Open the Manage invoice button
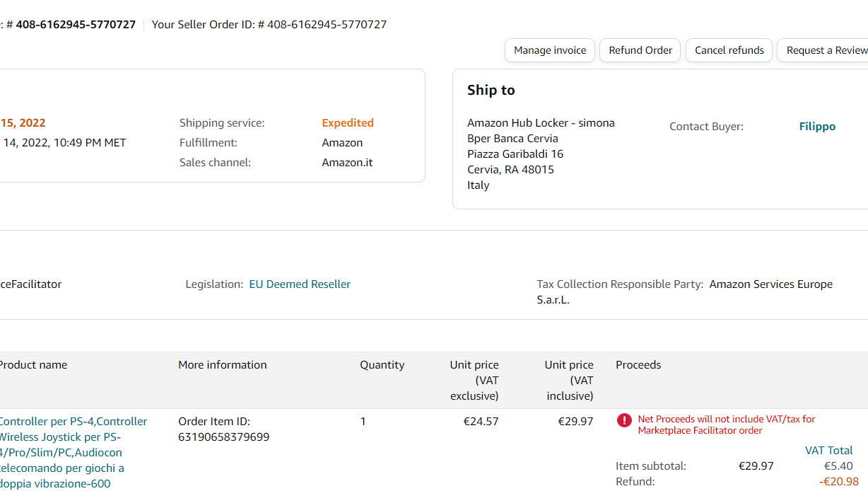Viewport: 868px width, 491px height. [550, 50]
